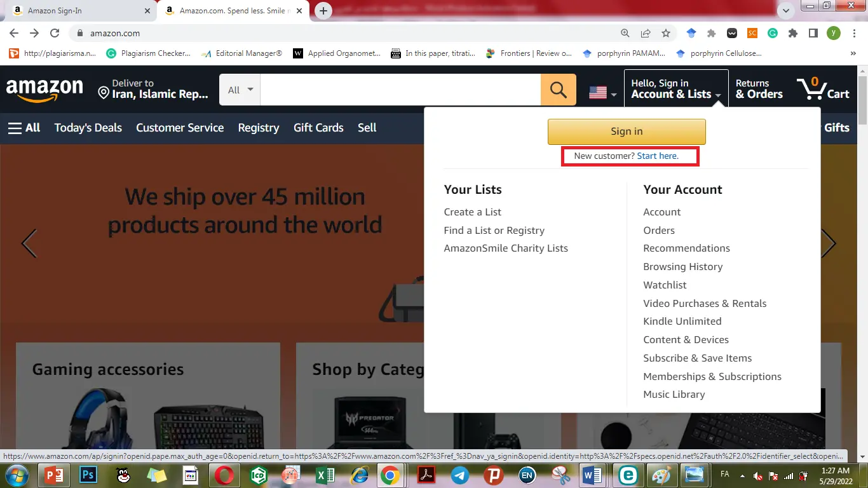Open Today's Deals
This screenshot has height=488, width=868.
click(x=88, y=128)
